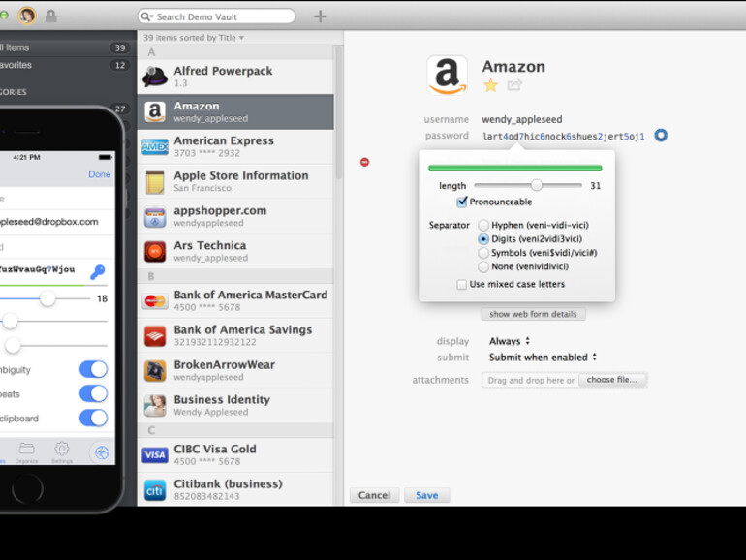
Task: Select the CIBC Visa Gold entry title
Action: click(215, 450)
